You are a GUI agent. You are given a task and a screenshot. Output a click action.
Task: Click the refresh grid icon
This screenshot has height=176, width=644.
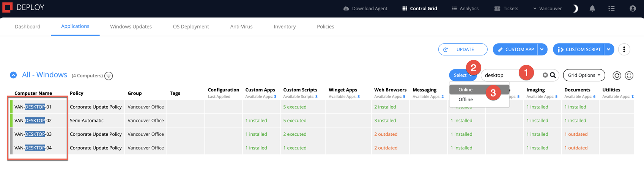pyautogui.click(x=617, y=75)
